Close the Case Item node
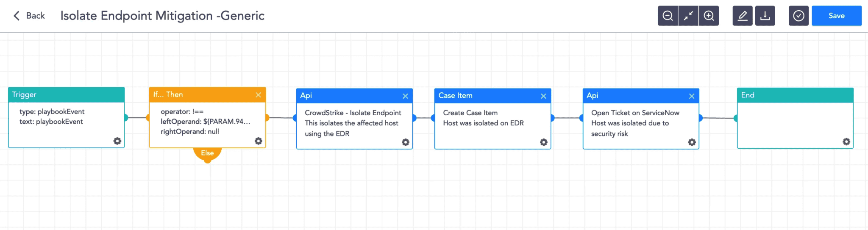Image resolution: width=868 pixels, height=230 pixels. [543, 96]
